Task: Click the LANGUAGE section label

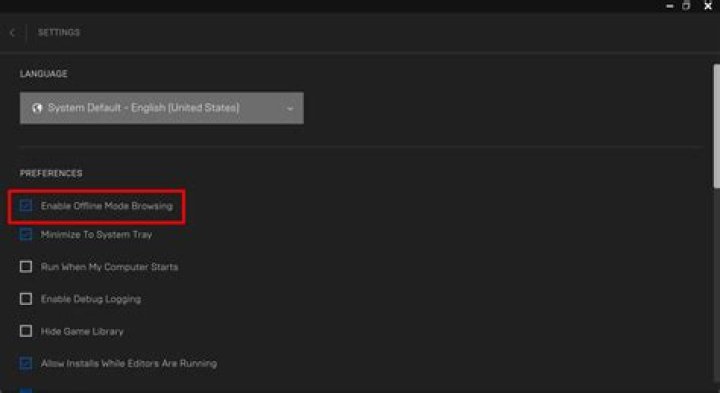Action: (44, 73)
